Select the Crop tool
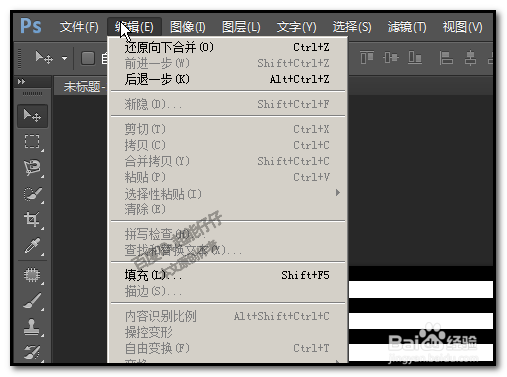This screenshot has height=377, width=507. (32, 219)
